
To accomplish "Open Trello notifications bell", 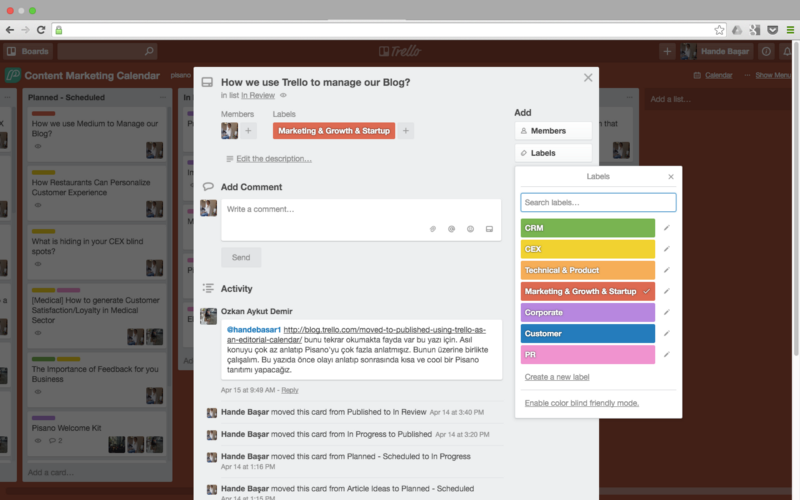I will point(787,51).
